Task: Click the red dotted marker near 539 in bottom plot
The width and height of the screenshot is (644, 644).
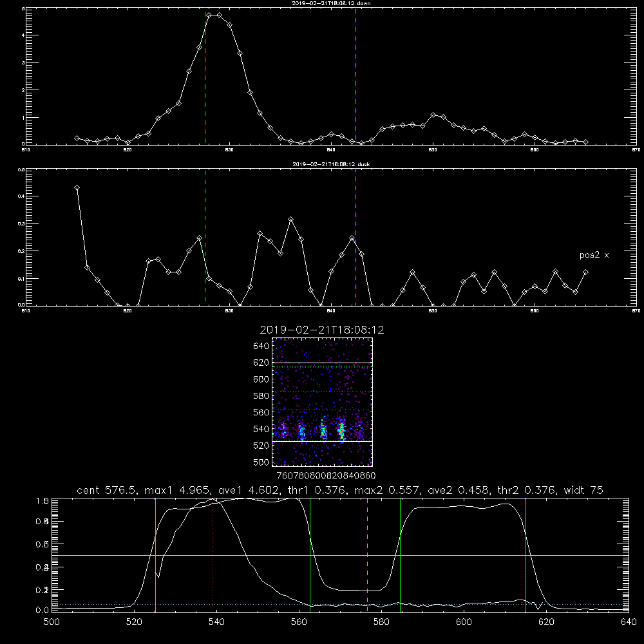Action: pyautogui.click(x=213, y=554)
